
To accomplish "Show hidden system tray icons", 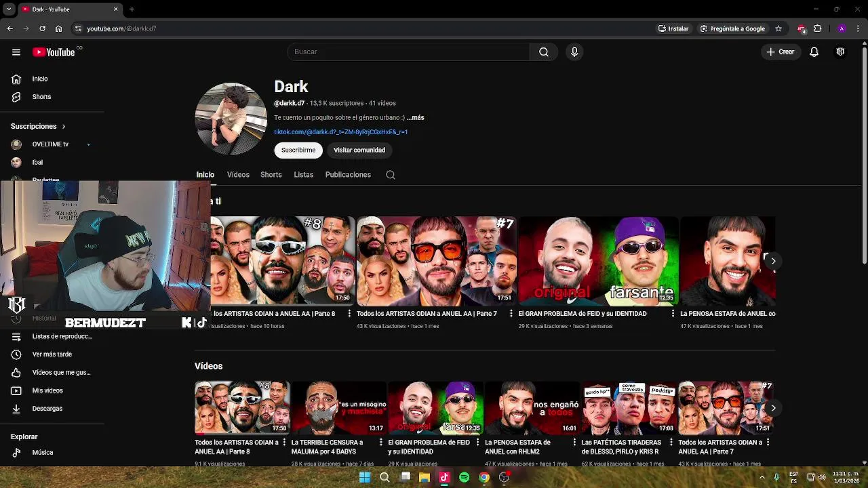I will click(x=762, y=477).
